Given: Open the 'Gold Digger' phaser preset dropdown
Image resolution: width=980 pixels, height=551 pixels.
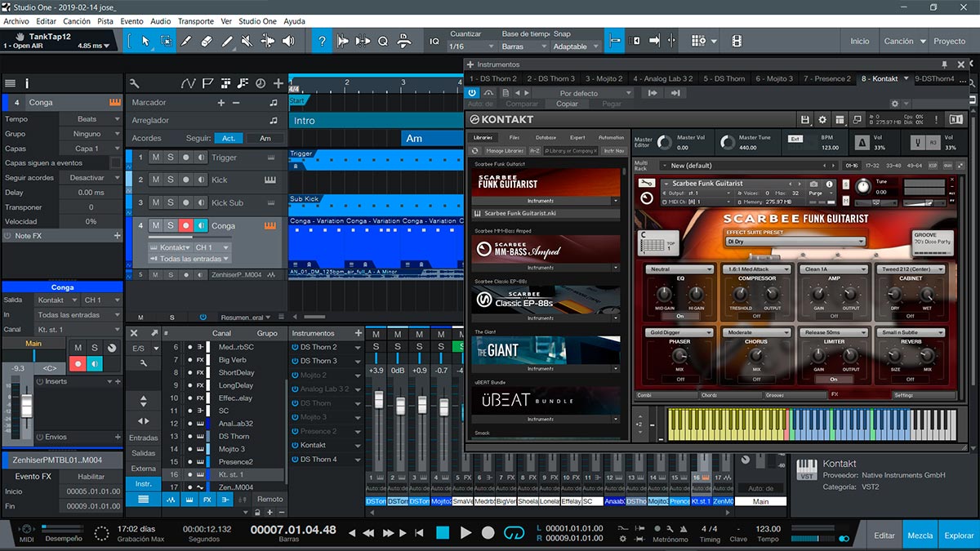Looking at the screenshot, I should tap(680, 332).
